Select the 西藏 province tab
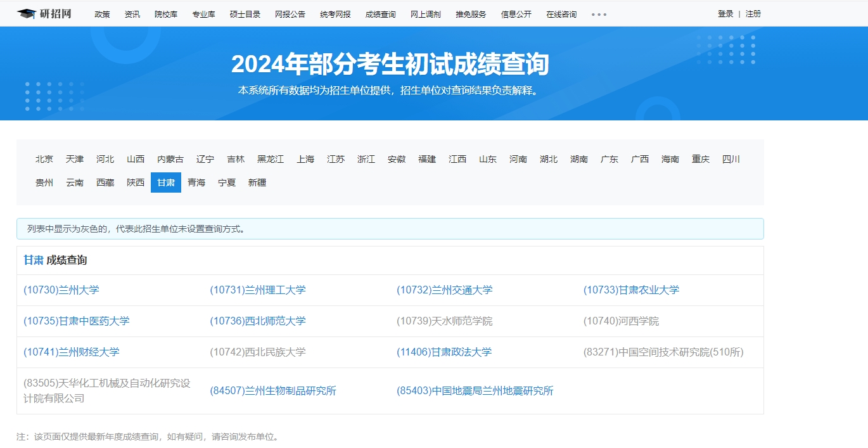The image size is (868, 448). (105, 182)
